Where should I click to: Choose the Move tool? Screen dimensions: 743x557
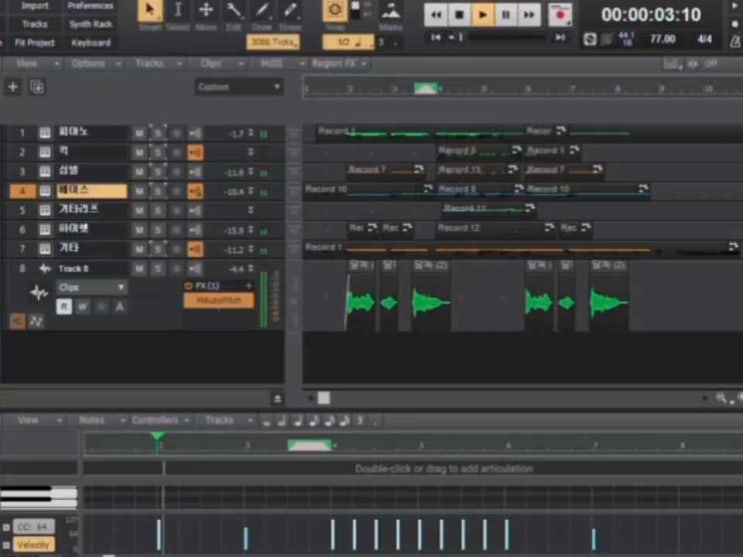(206, 11)
